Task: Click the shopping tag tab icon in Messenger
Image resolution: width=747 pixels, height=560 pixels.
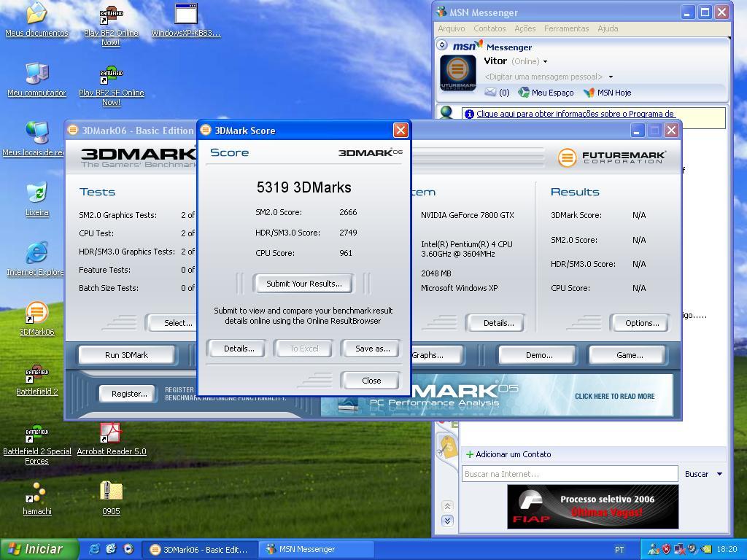Action: click(x=447, y=448)
